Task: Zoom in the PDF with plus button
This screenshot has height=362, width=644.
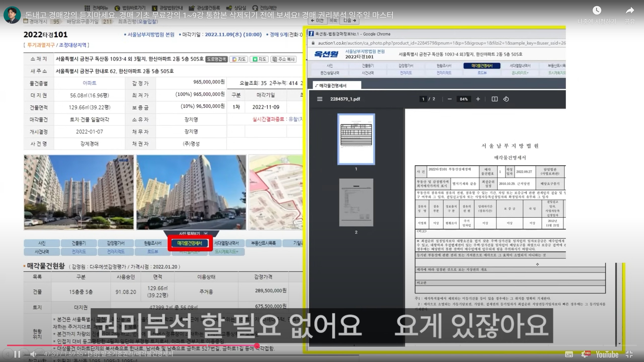Action: point(478,99)
